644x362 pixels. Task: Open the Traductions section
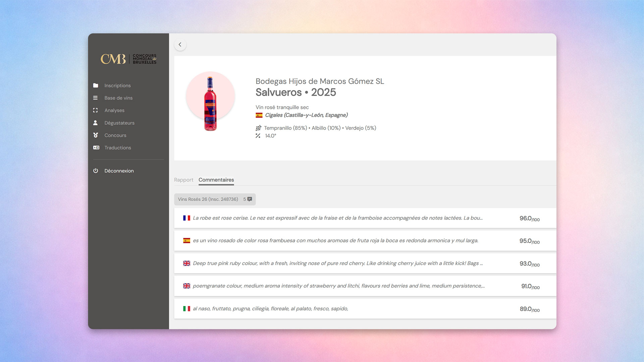click(118, 147)
